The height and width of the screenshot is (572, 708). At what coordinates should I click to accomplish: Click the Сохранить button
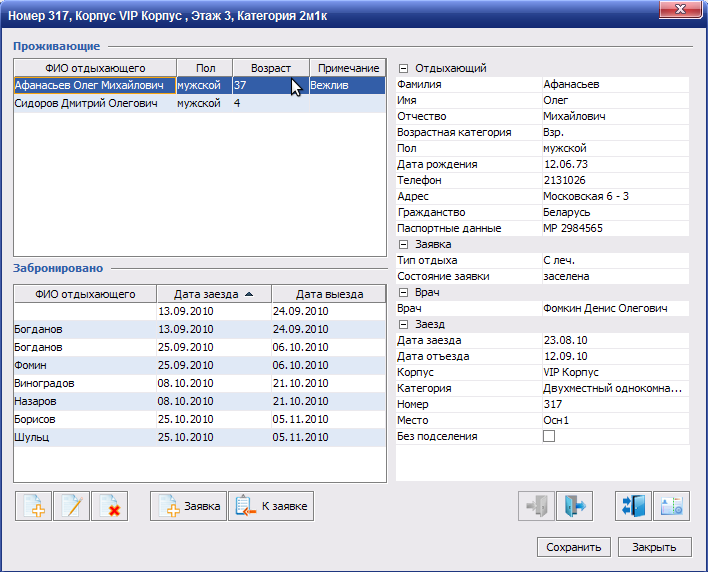click(573, 547)
